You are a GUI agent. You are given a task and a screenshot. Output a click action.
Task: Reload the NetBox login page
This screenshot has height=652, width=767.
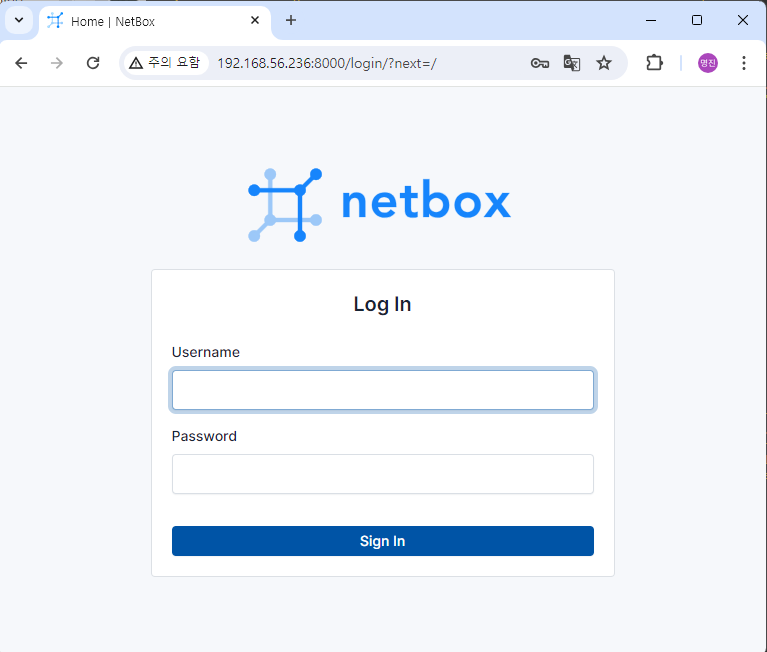[x=93, y=63]
